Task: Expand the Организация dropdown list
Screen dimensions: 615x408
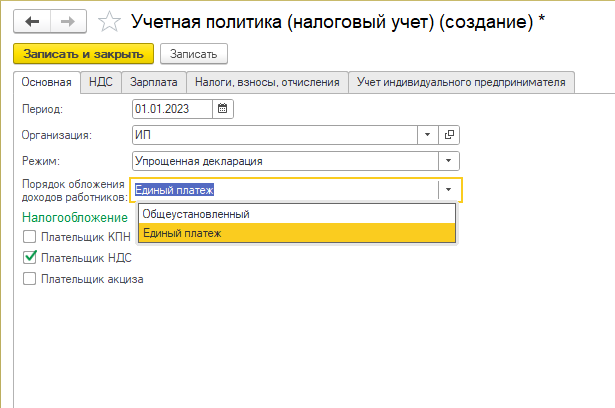Action: click(428, 134)
